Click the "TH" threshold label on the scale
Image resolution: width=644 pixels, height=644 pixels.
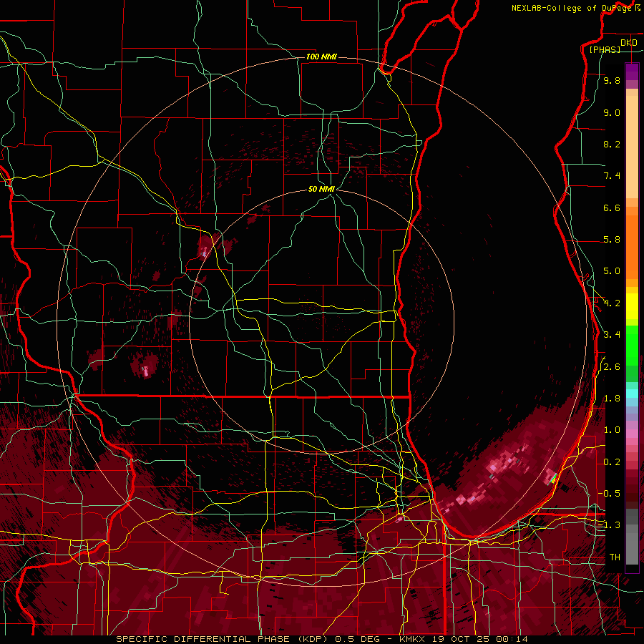coord(615,557)
